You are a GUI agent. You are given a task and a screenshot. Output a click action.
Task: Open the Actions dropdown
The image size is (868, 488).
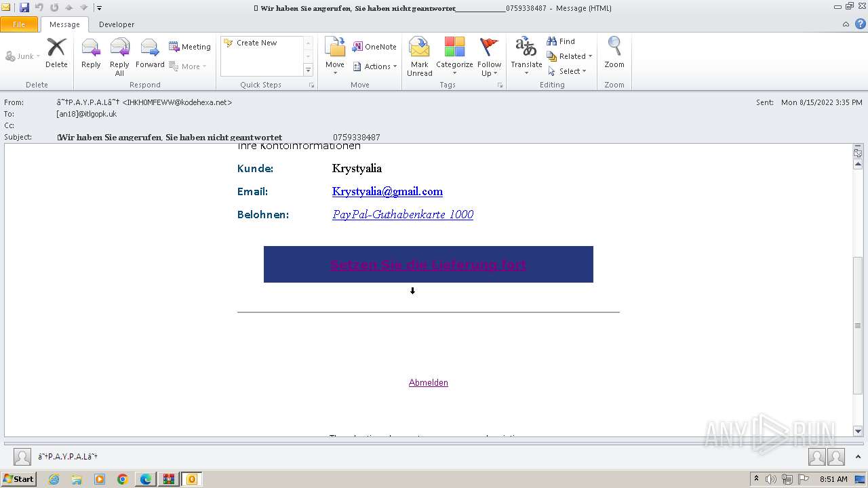coord(374,66)
